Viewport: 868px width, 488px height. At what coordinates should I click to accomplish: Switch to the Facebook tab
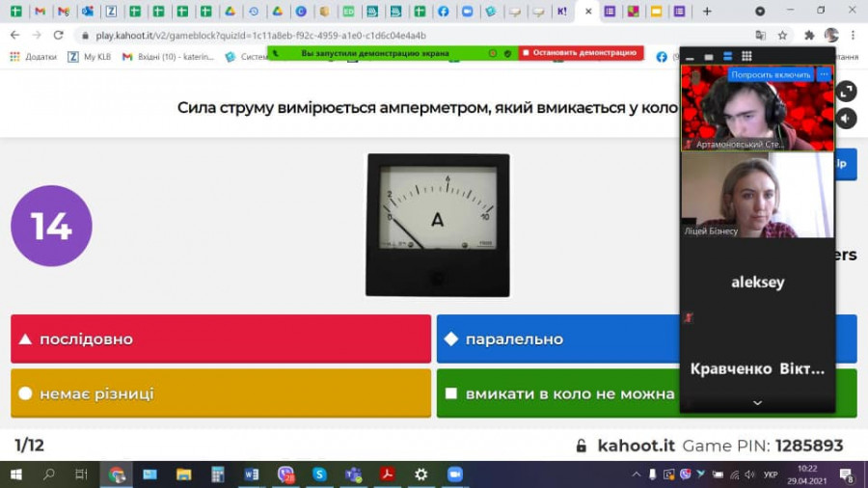[444, 11]
